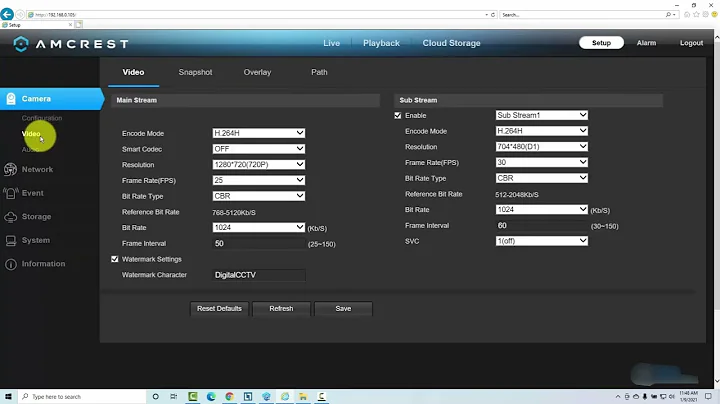Show hidden system tray icons
The height and width of the screenshot is (404, 720).
pyautogui.click(x=618, y=397)
